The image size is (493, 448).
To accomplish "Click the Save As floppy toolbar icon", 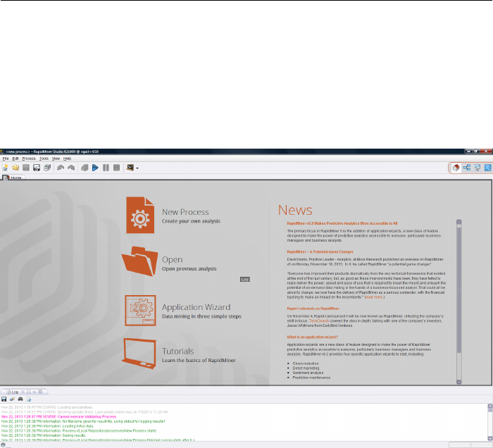I will [x=37, y=168].
